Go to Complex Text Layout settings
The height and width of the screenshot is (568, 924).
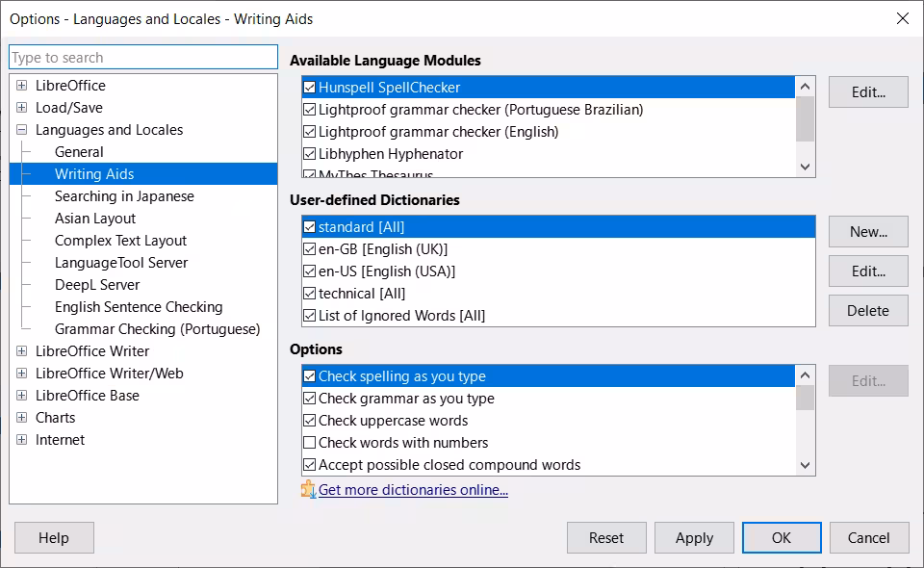121,241
